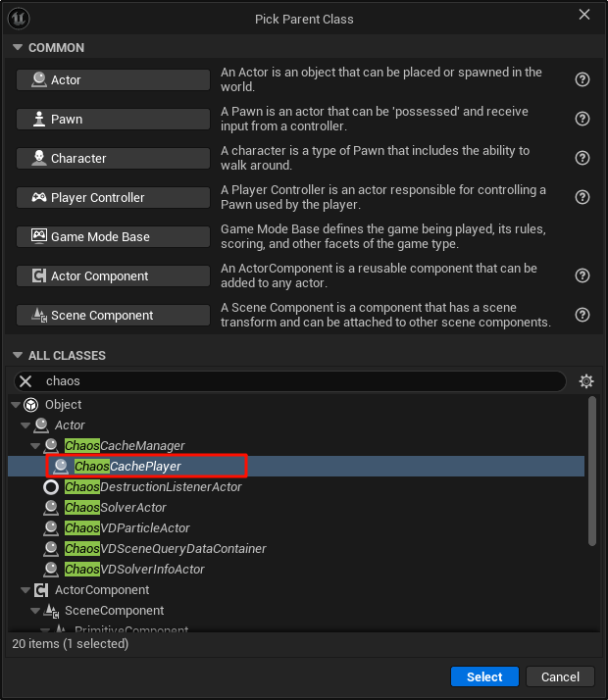
Task: Cancel the parent class dialog
Action: coord(560,676)
